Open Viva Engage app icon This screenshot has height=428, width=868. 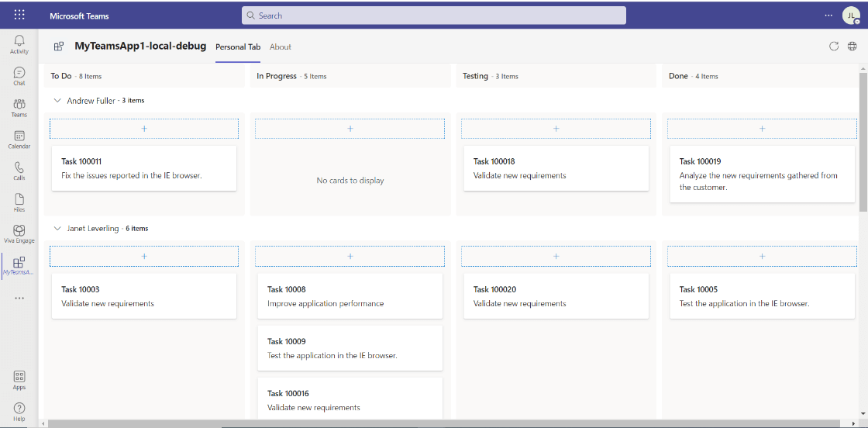[x=19, y=233]
